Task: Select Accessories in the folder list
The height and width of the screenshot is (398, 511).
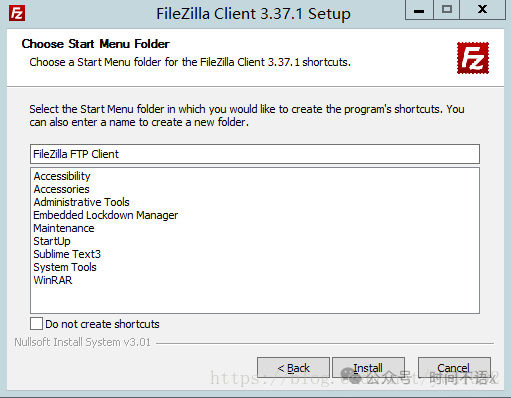Action: [62, 189]
